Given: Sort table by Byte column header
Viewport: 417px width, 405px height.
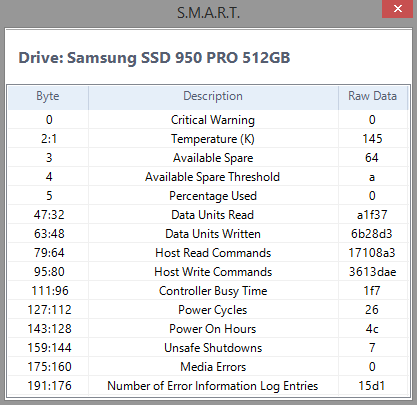Looking at the screenshot, I should click(x=48, y=96).
